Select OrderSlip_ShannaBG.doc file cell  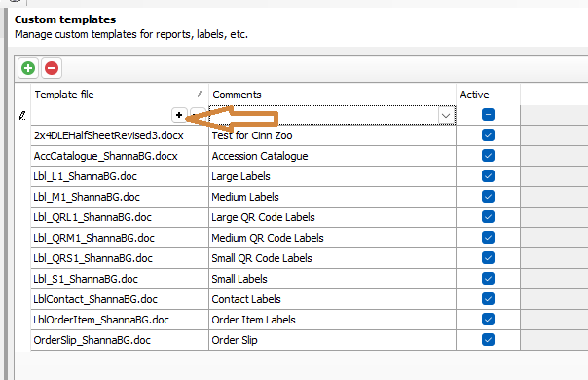120,340
